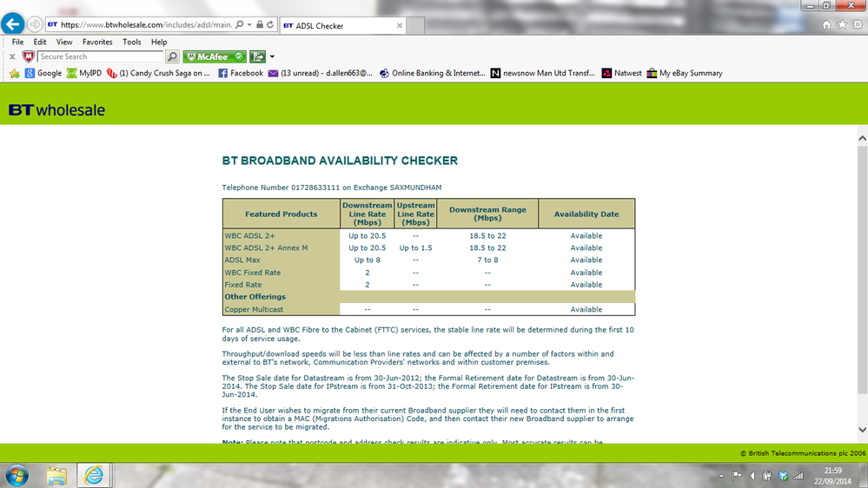Open the My eBay Summary bookmark
This screenshot has width=868, height=488.
(684, 73)
